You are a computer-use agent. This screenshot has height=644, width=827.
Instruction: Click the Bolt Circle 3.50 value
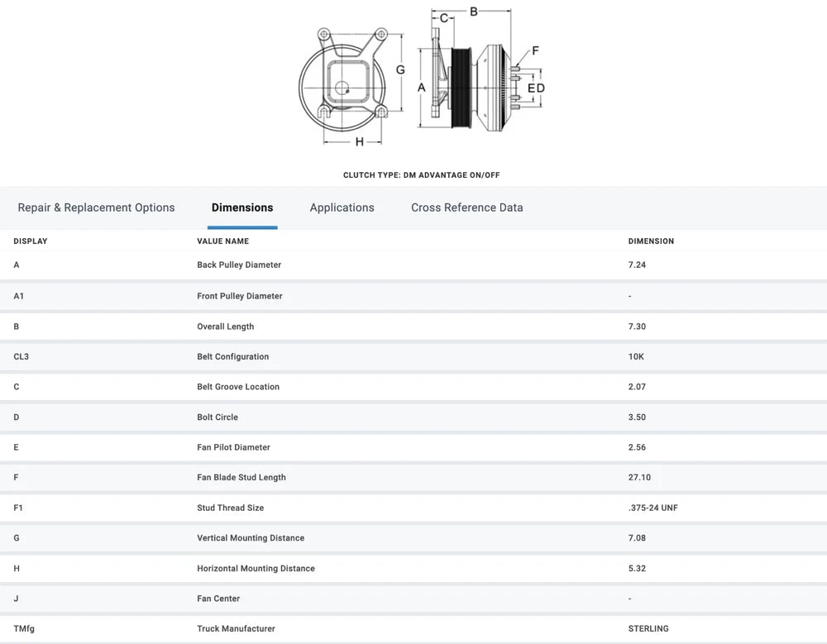(637, 417)
